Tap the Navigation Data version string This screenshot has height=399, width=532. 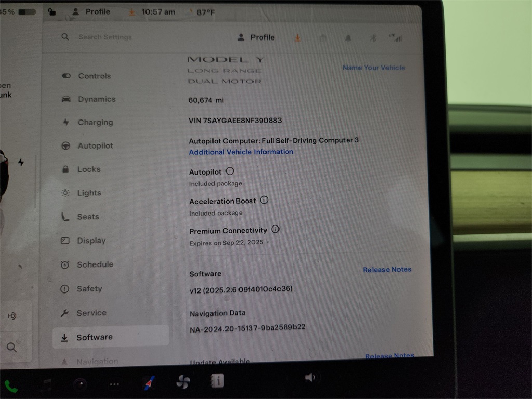point(248,328)
